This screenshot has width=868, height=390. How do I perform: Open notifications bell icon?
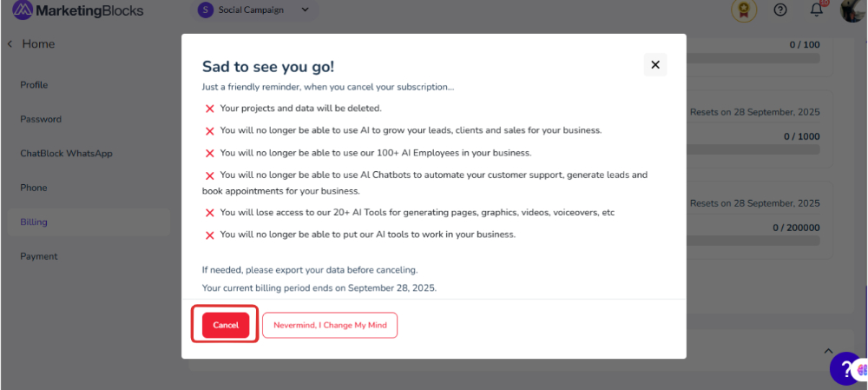[x=816, y=10]
